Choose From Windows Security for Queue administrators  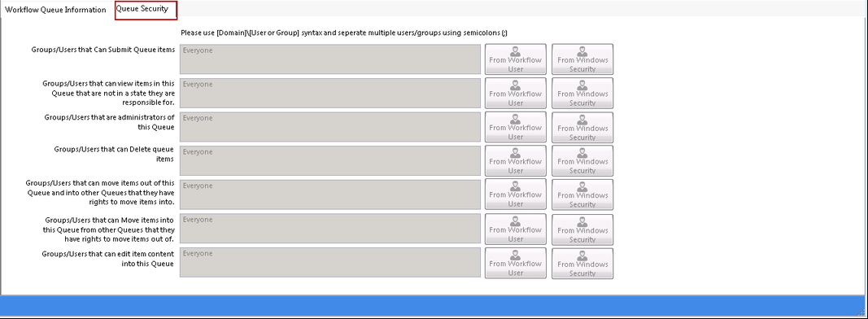point(582,127)
